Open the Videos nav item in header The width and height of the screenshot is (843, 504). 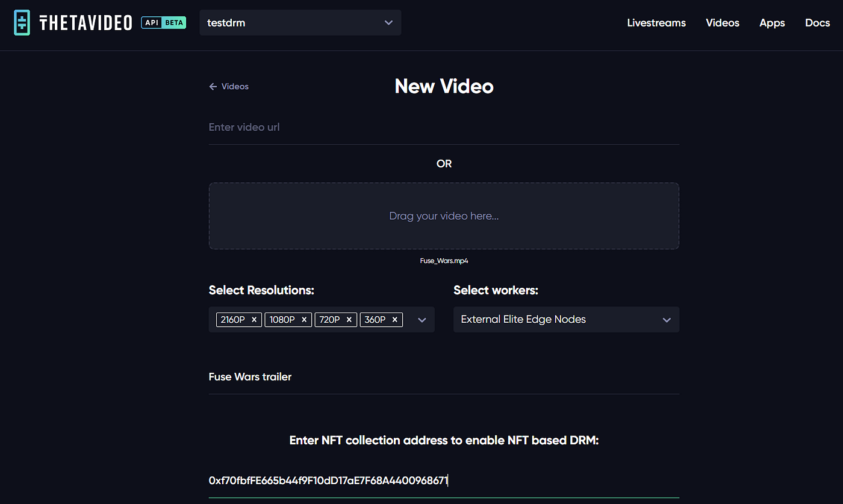pos(723,23)
